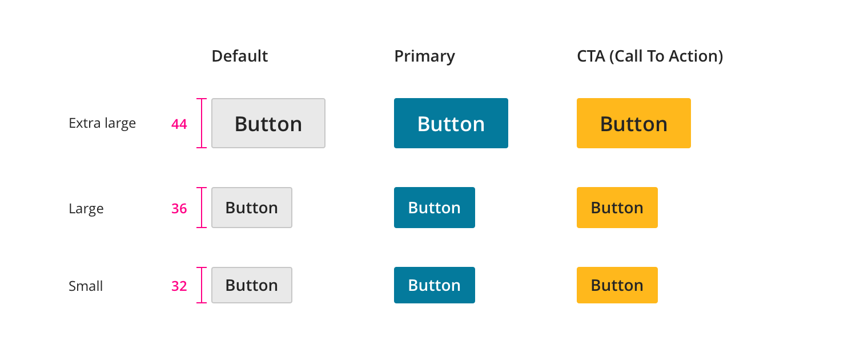868x349 pixels.
Task: Click the Small row label
Action: (x=86, y=286)
